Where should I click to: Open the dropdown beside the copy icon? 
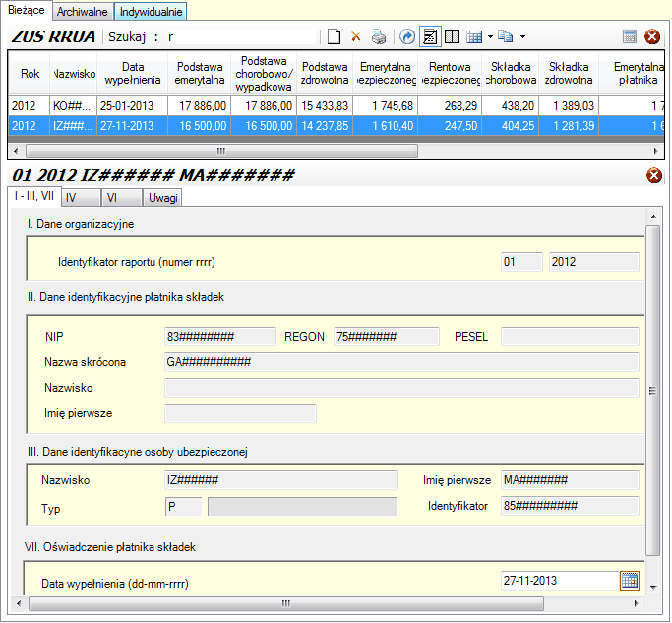tap(522, 36)
